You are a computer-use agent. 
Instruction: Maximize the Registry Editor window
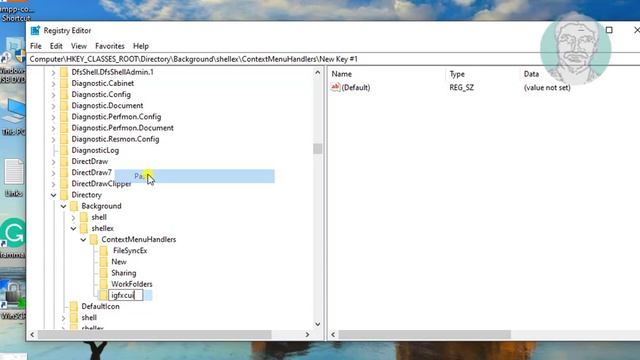[609, 30]
